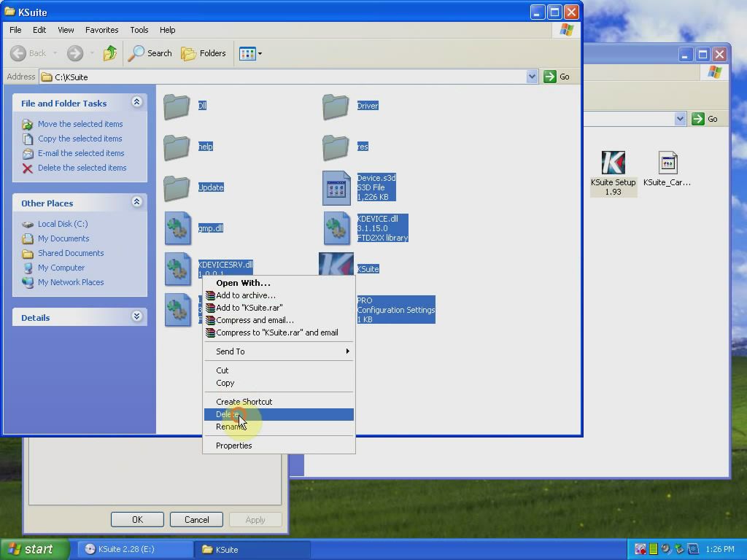Select the KSuite application icon

[x=336, y=264]
